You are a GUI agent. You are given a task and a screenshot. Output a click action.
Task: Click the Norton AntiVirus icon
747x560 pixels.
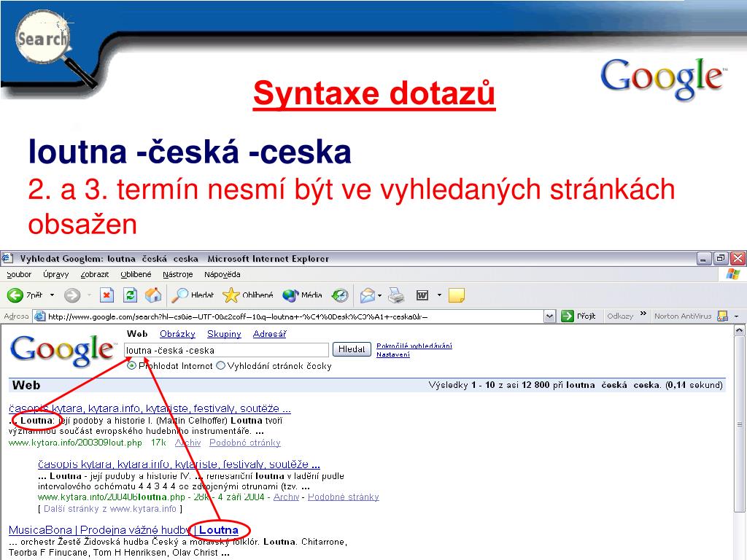[x=723, y=316]
